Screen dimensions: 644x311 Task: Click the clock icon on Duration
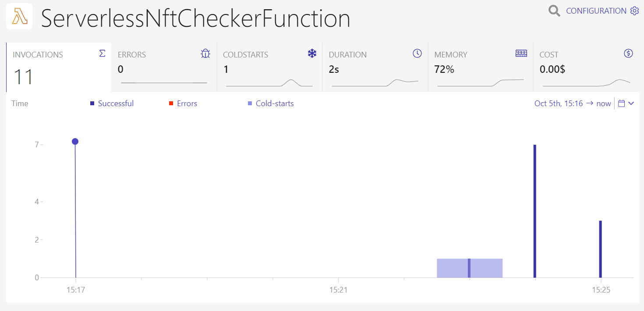coord(417,54)
